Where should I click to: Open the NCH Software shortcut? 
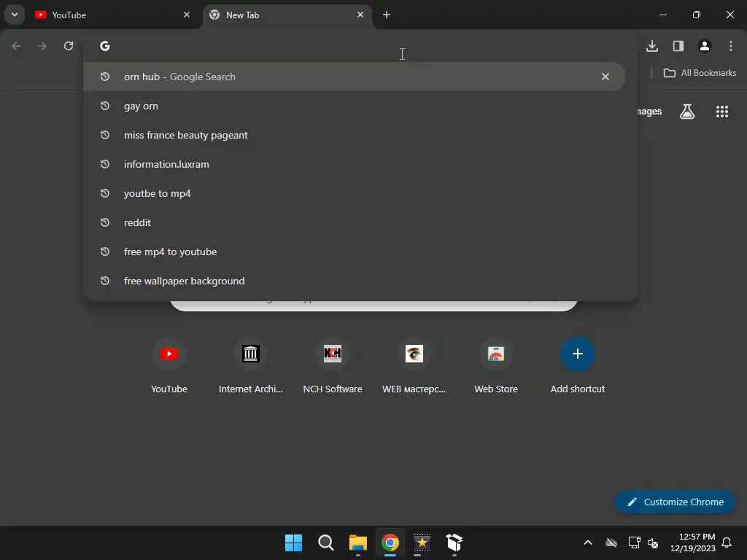(x=333, y=366)
